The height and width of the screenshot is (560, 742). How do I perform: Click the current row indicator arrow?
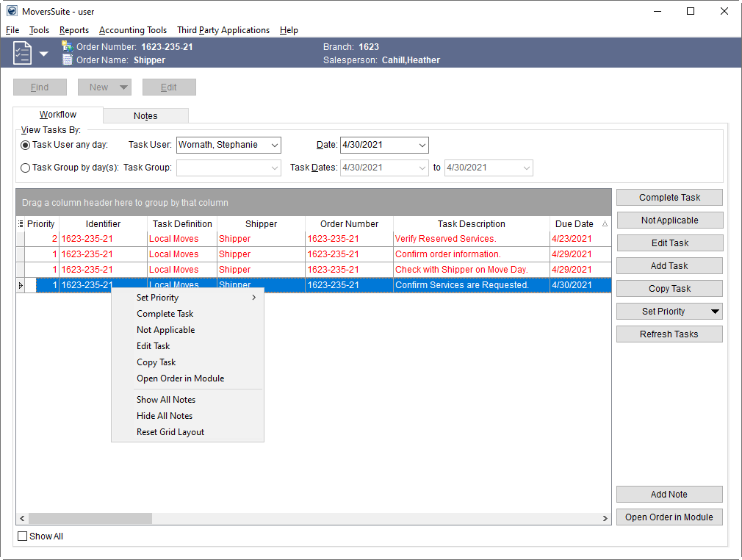click(x=21, y=285)
